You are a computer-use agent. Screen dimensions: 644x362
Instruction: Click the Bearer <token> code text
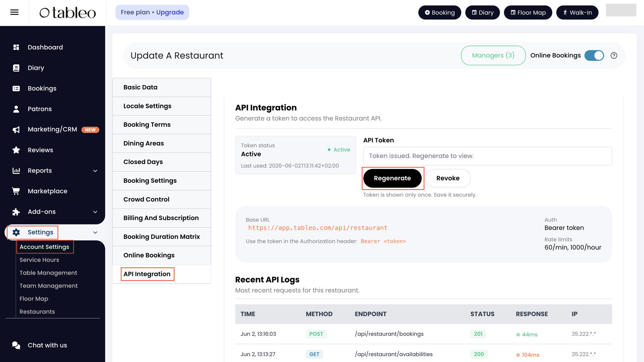(x=383, y=241)
